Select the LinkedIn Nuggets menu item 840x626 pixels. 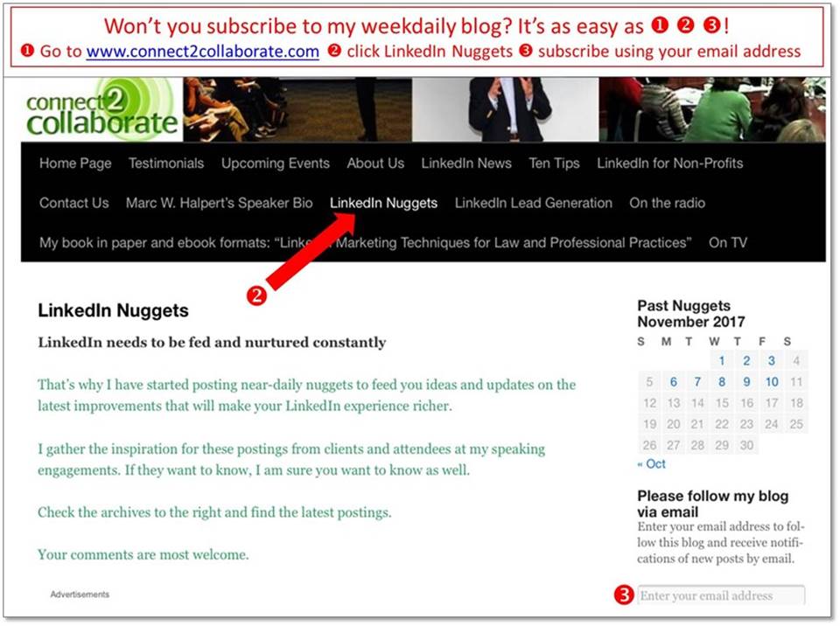(383, 203)
